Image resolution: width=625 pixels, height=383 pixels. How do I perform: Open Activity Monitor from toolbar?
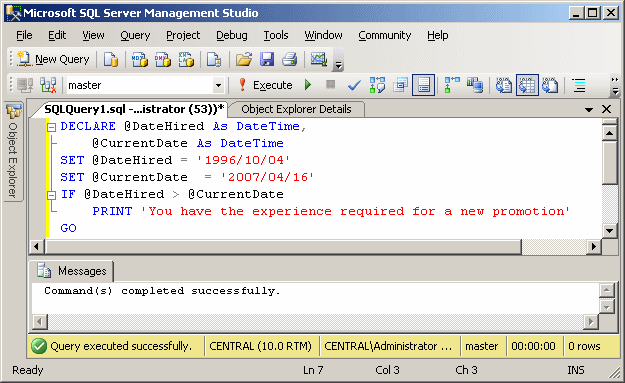click(x=319, y=60)
